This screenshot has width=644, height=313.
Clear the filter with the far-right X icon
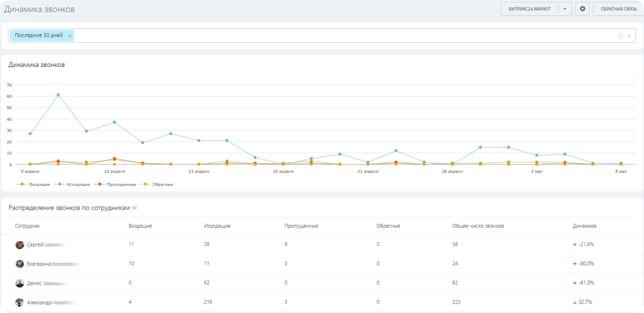click(629, 36)
